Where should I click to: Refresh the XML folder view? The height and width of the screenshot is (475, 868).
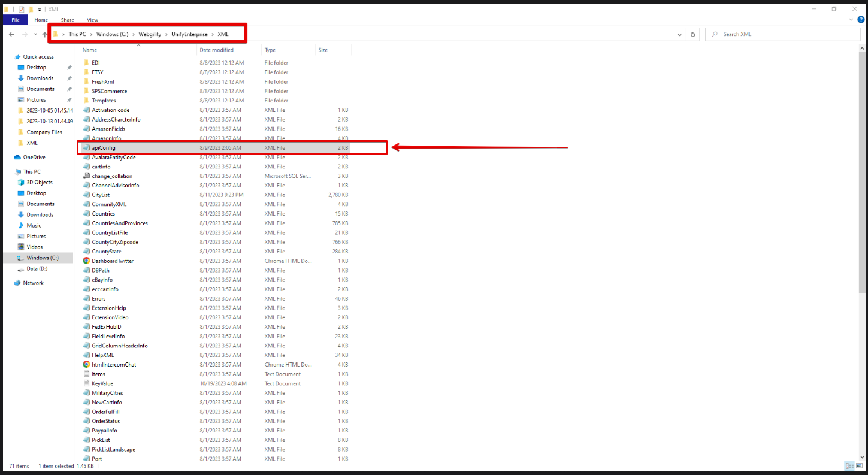tap(693, 34)
